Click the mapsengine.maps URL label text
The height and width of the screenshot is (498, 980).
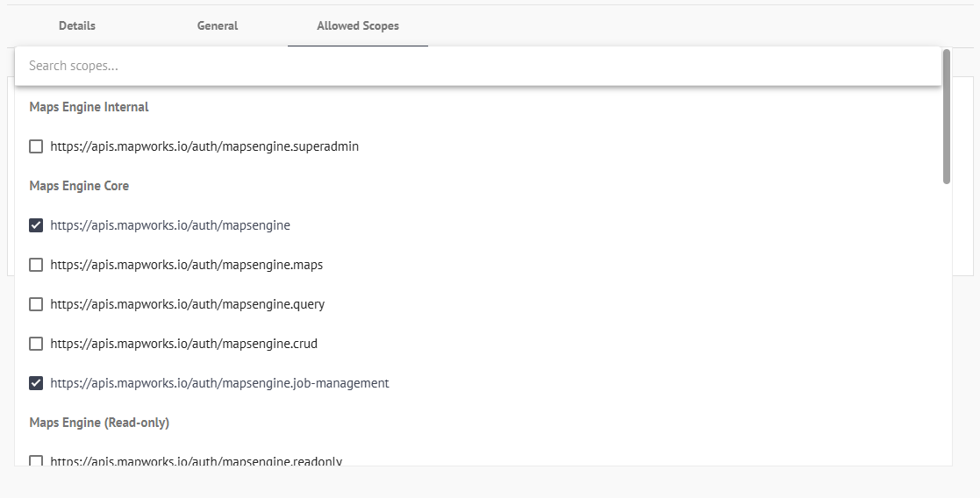[187, 265]
